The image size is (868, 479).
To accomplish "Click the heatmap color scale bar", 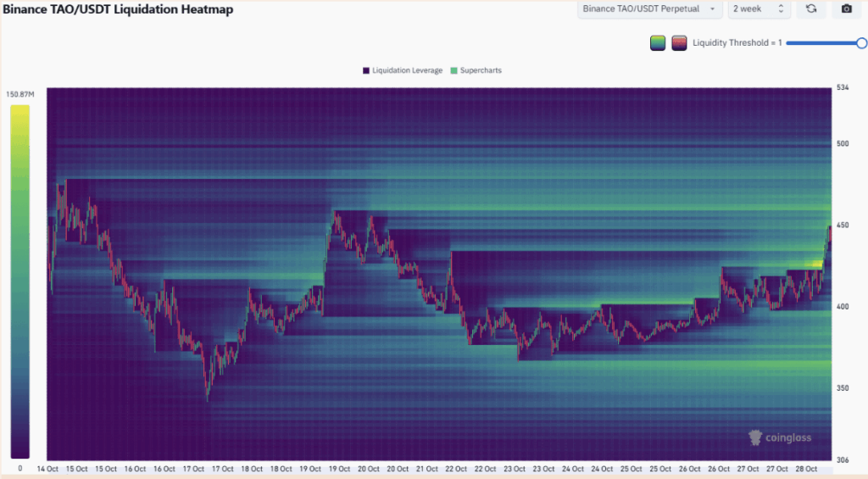I will [20, 281].
